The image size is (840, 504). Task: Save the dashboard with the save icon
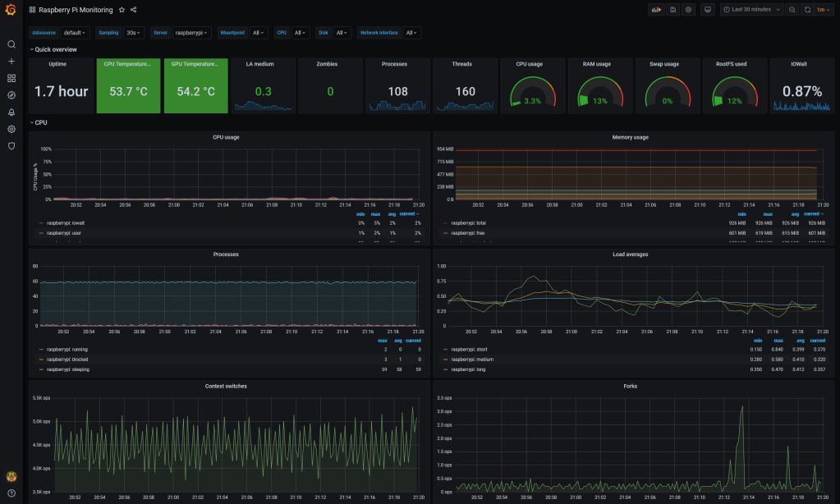[672, 10]
